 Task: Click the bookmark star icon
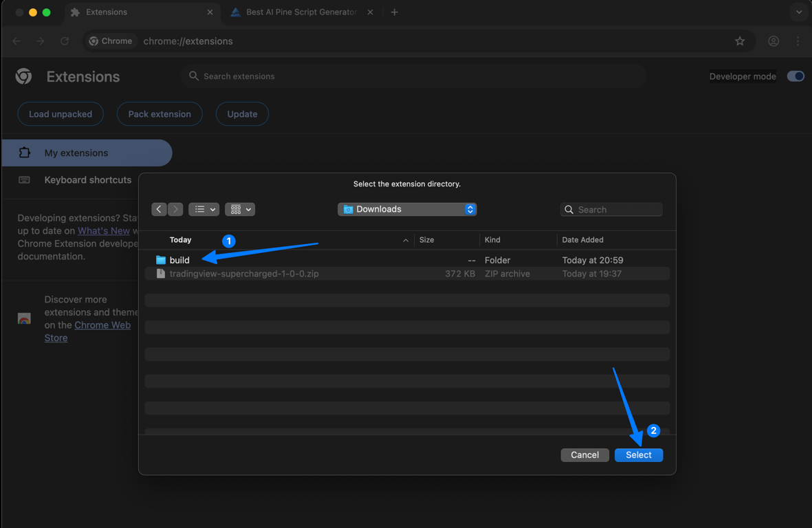click(740, 41)
